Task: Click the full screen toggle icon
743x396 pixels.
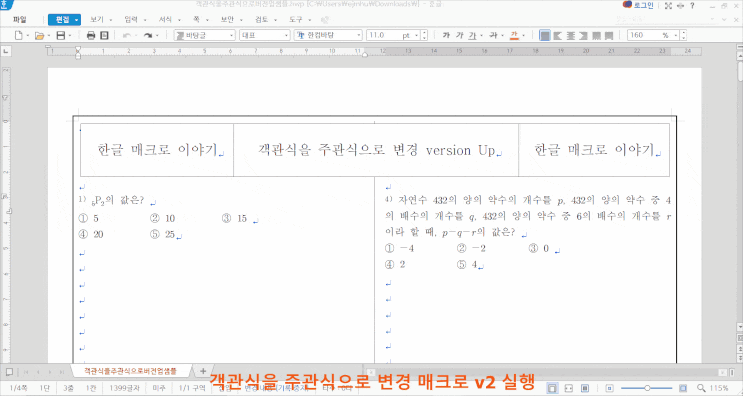Action: (x=668, y=6)
